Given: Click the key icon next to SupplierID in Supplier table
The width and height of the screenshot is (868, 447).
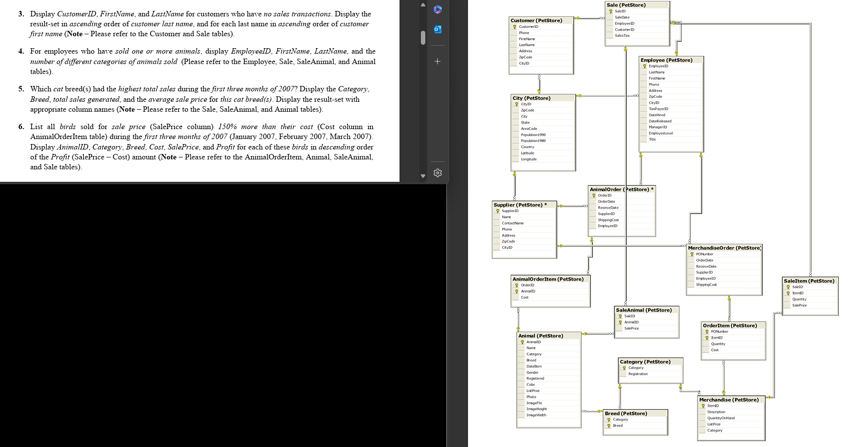Looking at the screenshot, I should click(x=498, y=211).
